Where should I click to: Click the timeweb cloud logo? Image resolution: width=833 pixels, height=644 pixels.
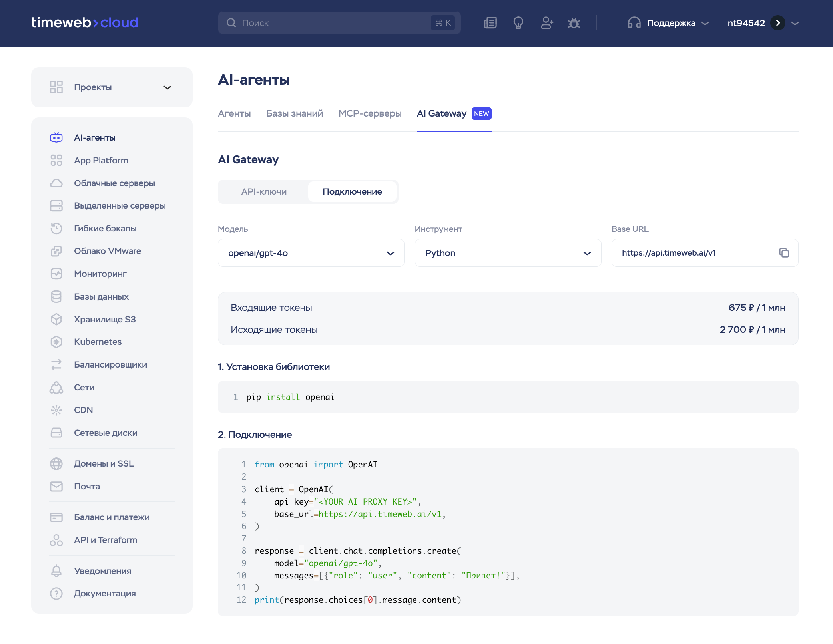click(85, 22)
